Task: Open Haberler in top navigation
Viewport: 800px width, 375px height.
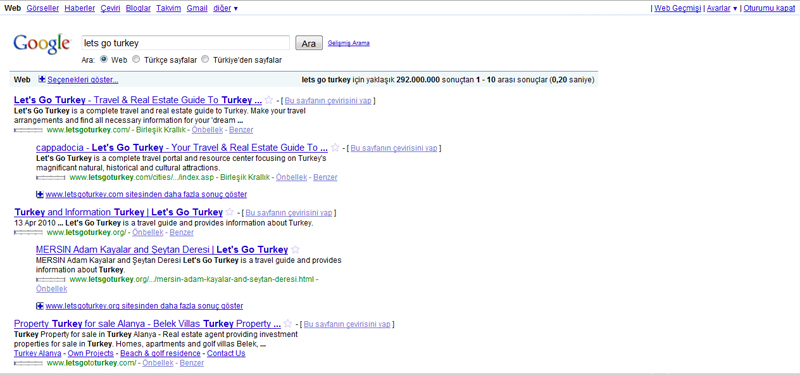Action: pyautogui.click(x=80, y=8)
